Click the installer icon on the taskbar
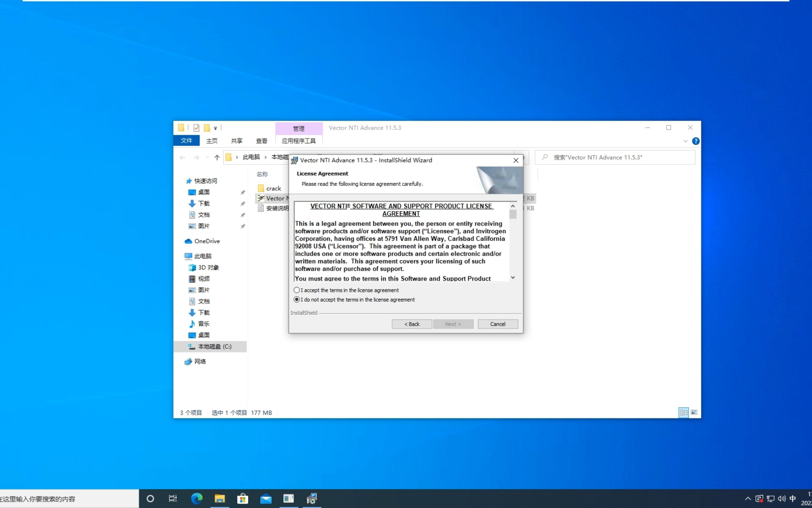This screenshot has height=508, width=812. pos(312,499)
